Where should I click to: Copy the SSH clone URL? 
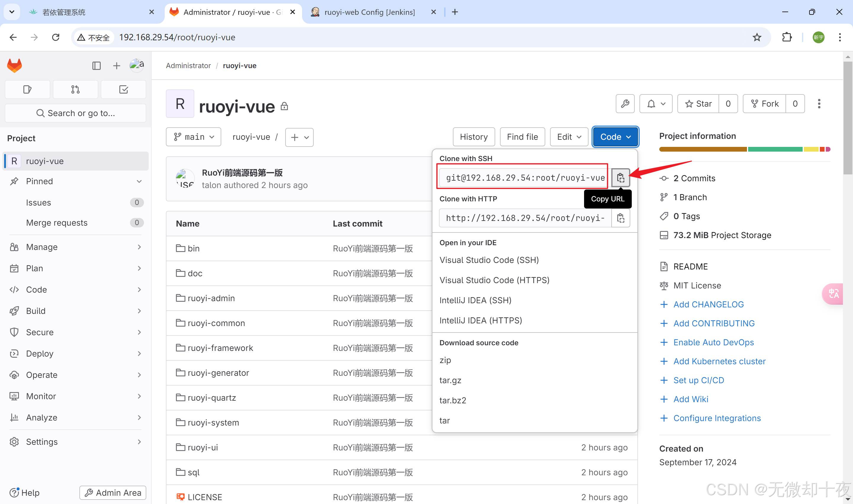[x=620, y=178]
